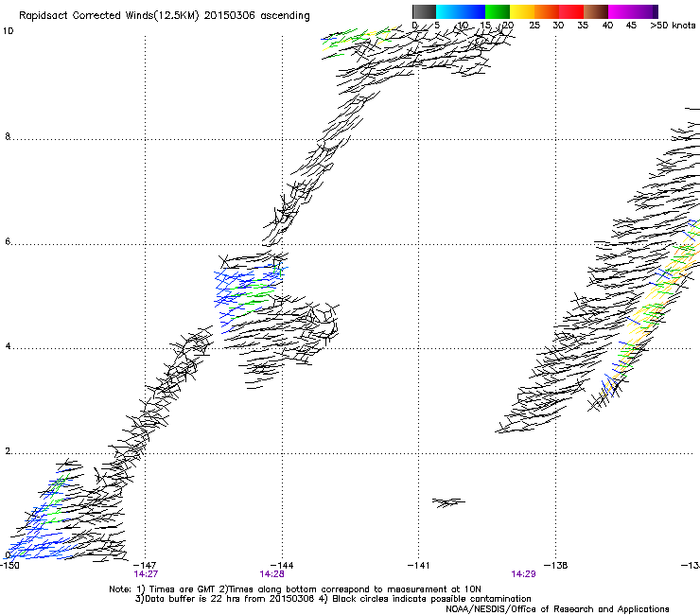Click the cyan-blue 5-15 knots legend band

[461, 11]
